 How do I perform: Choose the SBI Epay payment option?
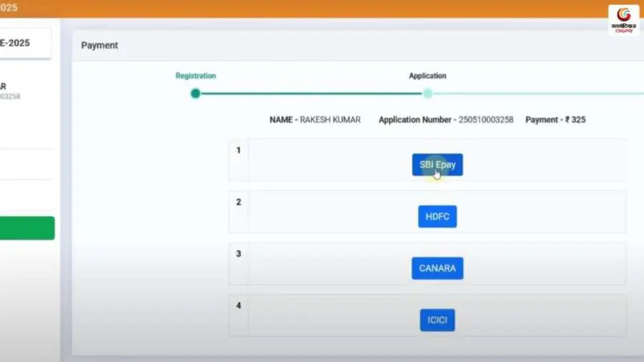(437, 165)
